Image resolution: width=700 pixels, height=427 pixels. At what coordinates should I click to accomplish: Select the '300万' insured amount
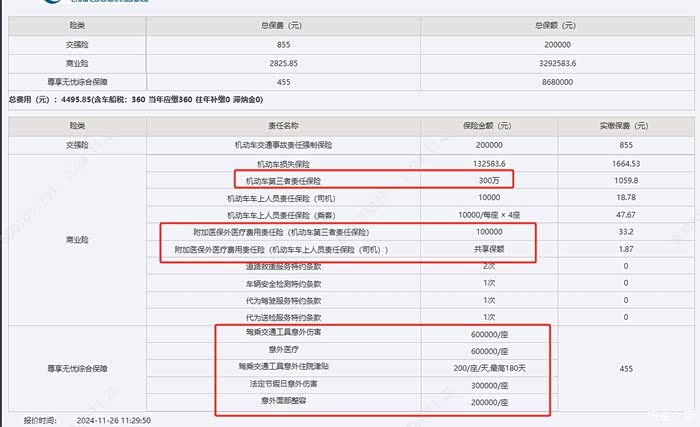[489, 180]
